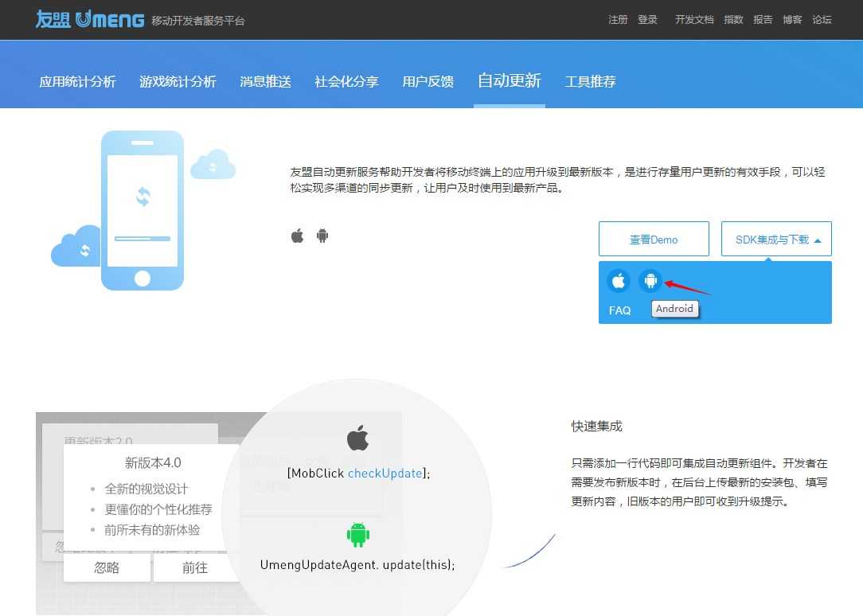Click the large cloud sync icon left of phone
This screenshot has height=616, width=863.
(76, 246)
